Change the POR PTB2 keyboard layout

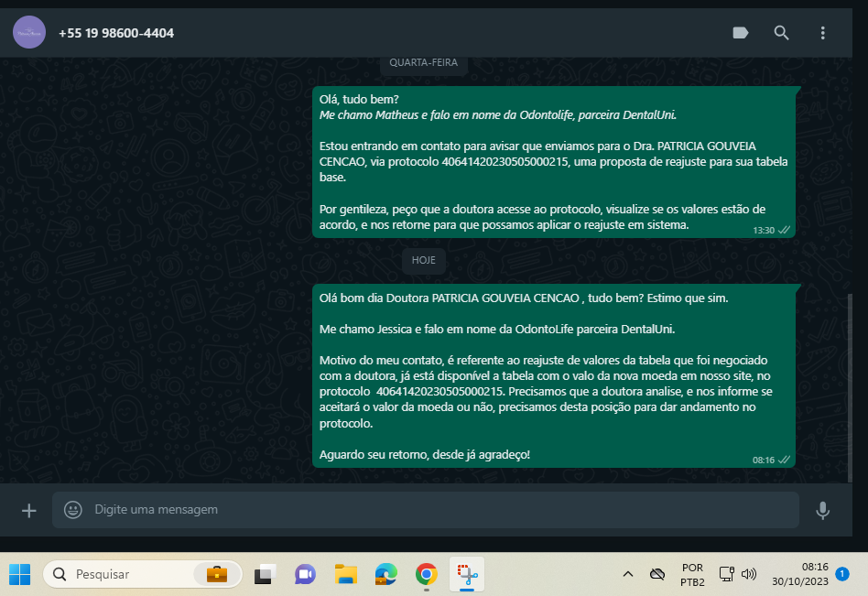692,575
